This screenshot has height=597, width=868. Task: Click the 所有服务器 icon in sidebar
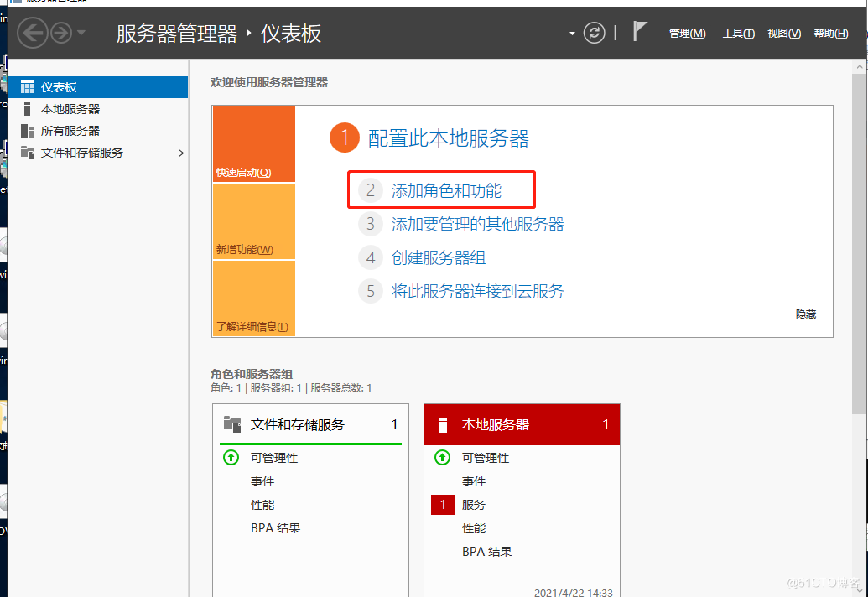click(x=27, y=131)
